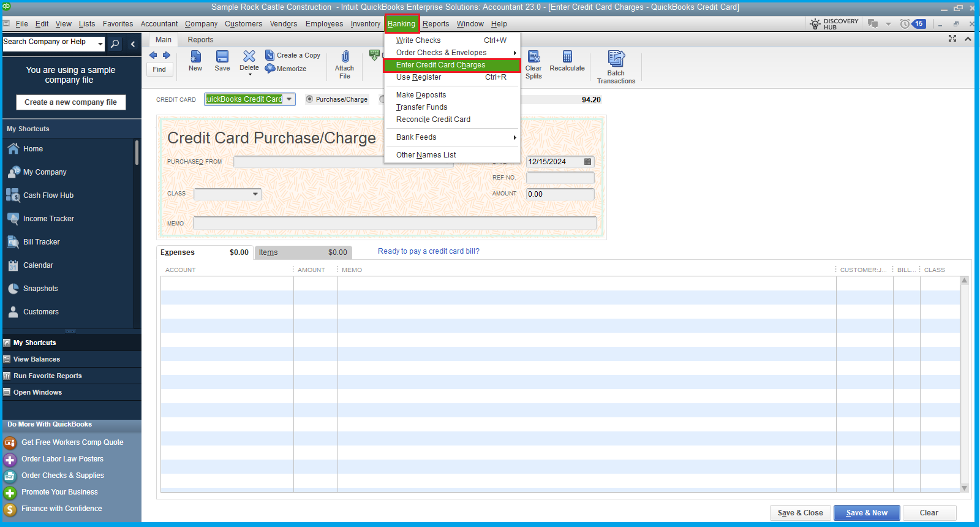Open the date calendar picker icon
The width and height of the screenshot is (980, 527).
coord(587,162)
